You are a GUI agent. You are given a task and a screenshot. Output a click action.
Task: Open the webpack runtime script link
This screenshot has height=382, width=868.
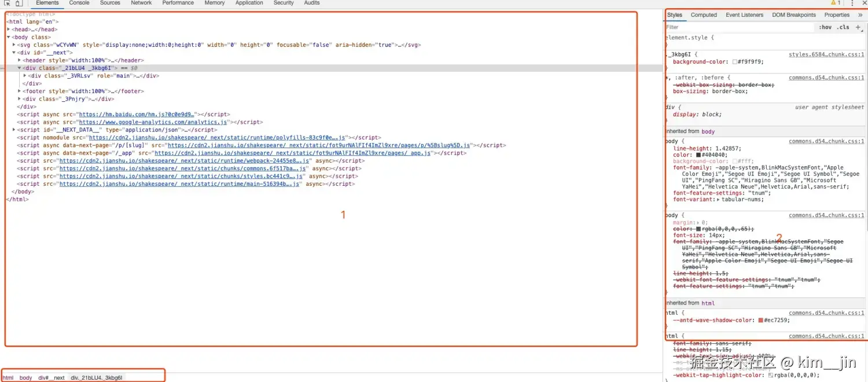(x=185, y=161)
